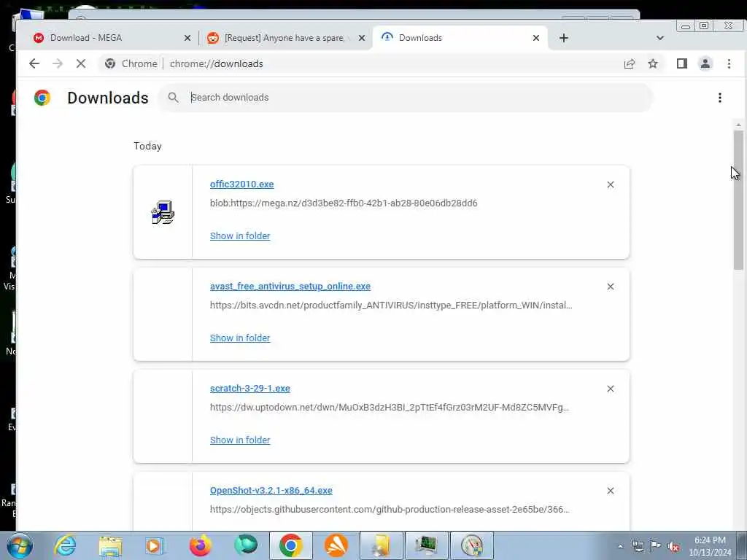Open the Action Center flag icon
Image resolution: width=747 pixels, height=560 pixels.
click(x=656, y=545)
